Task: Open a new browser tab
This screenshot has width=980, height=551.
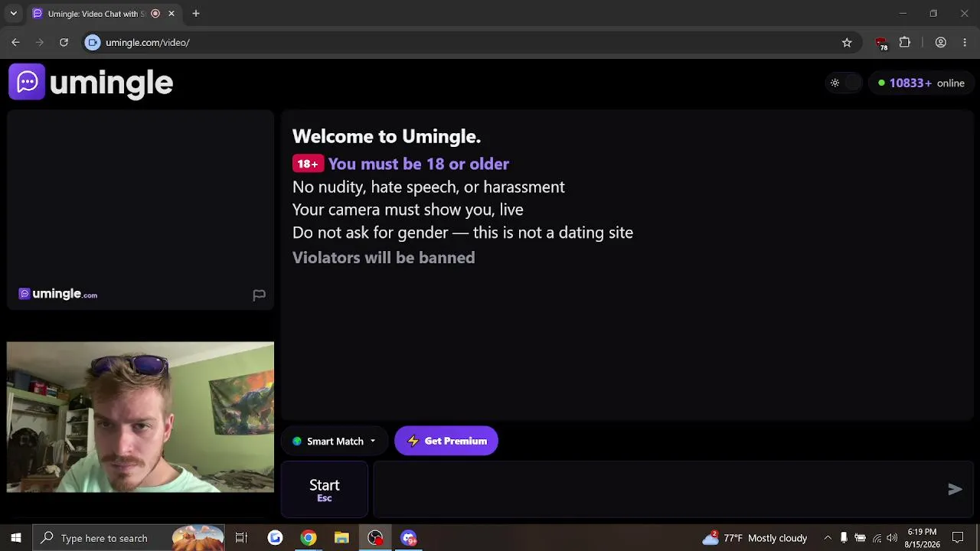Action: [x=196, y=14]
